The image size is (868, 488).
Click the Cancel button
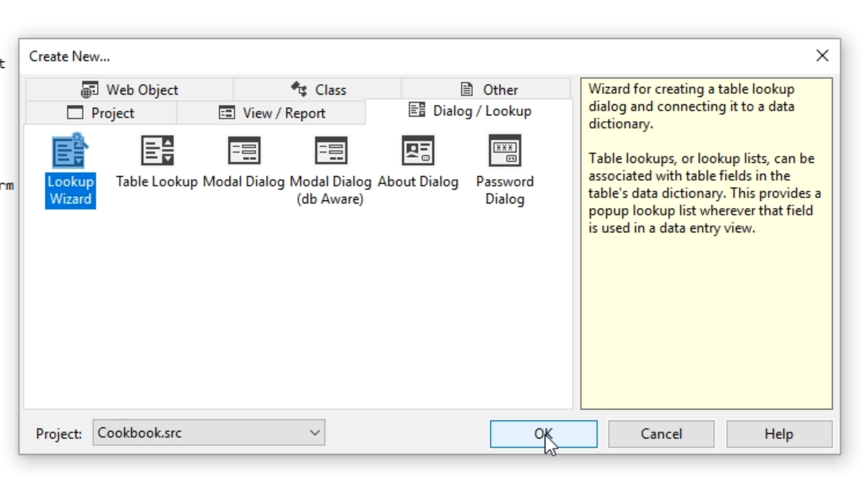tap(661, 434)
